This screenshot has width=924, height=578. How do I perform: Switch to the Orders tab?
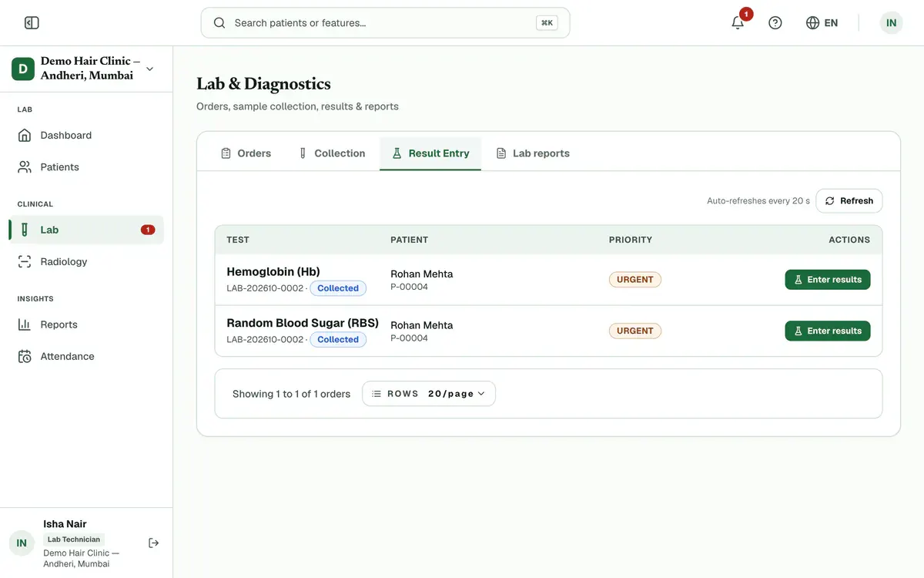tap(246, 153)
